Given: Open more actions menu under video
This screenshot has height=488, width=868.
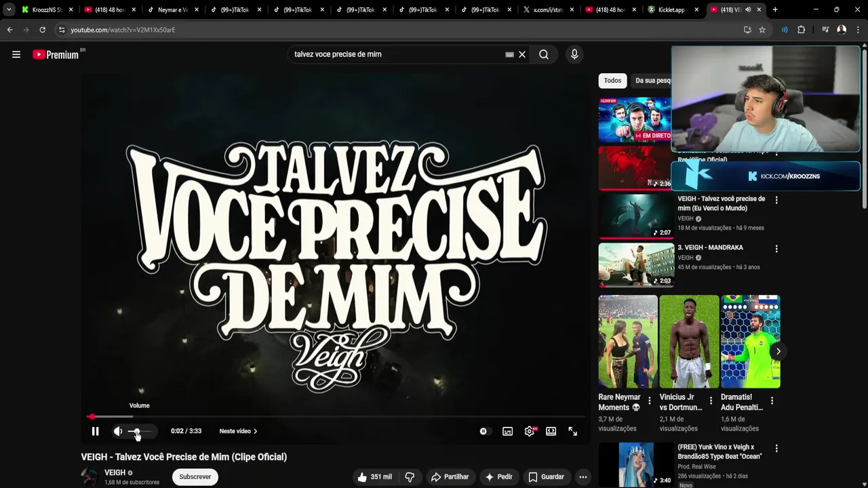Looking at the screenshot, I should 583,477.
